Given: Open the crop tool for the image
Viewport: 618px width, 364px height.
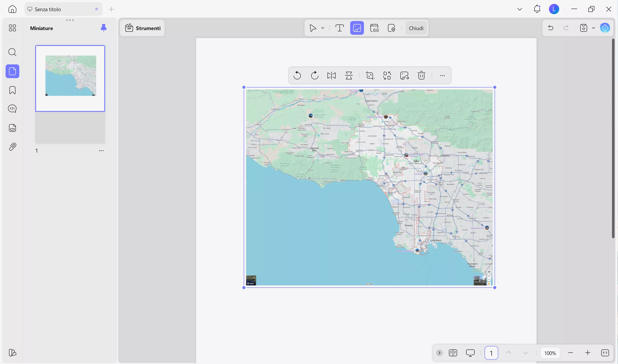Looking at the screenshot, I should click(x=370, y=75).
